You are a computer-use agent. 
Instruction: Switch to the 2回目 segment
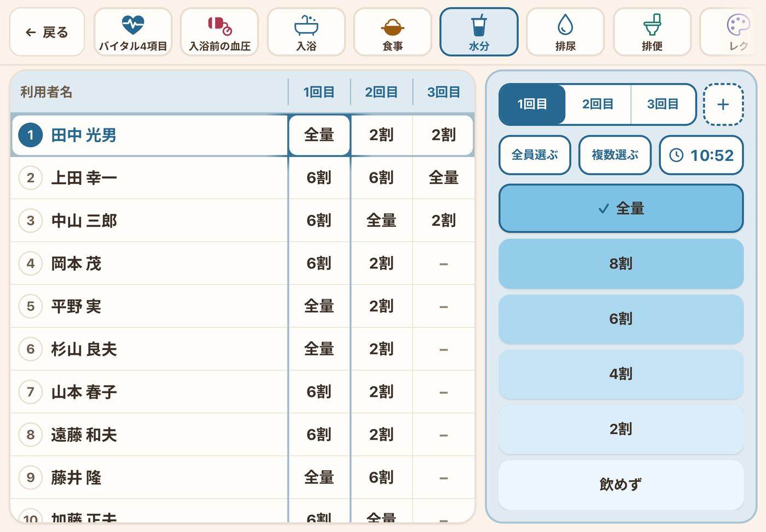point(597,104)
